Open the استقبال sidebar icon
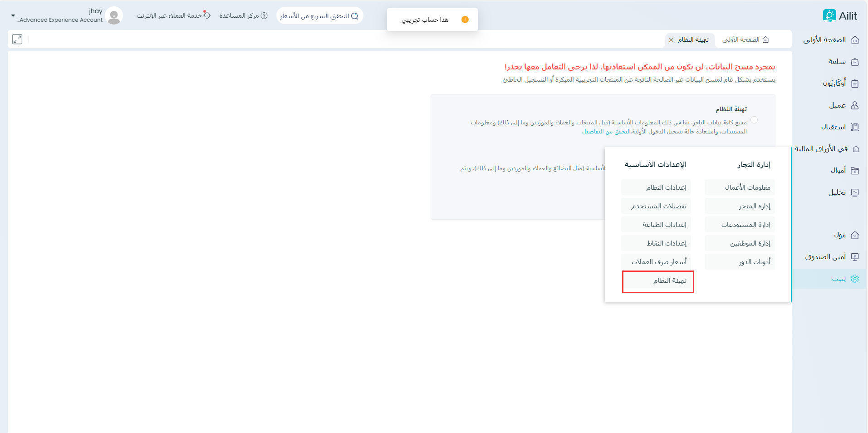 (x=854, y=127)
